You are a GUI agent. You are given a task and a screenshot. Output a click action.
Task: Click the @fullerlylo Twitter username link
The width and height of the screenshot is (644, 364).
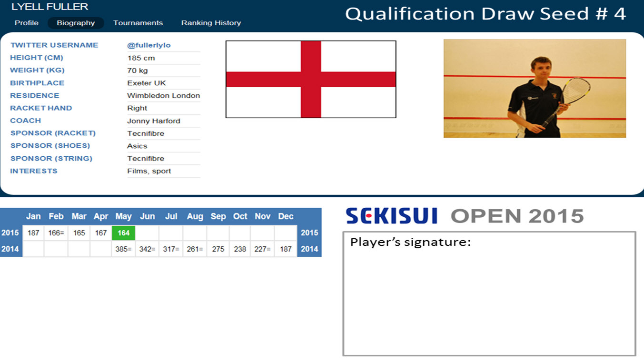pyautogui.click(x=149, y=45)
